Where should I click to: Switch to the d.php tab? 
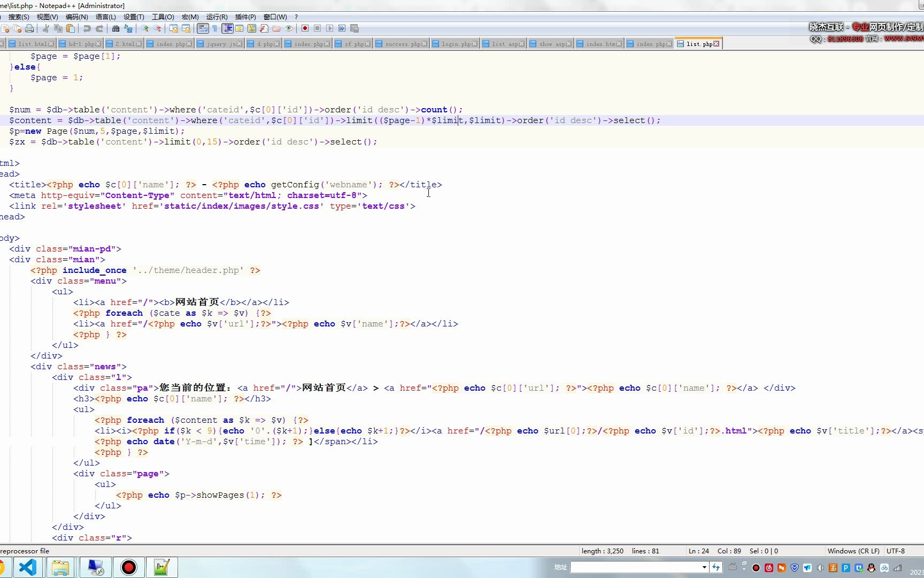(264, 44)
